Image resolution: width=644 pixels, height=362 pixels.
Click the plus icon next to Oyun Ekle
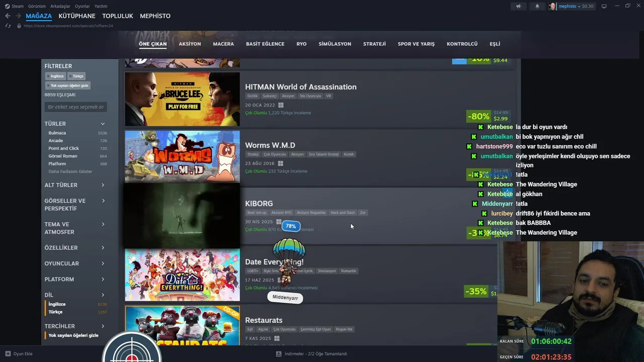tap(8, 354)
